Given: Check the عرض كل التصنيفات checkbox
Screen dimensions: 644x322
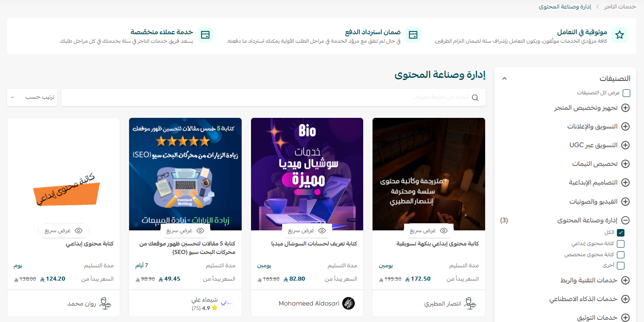Looking at the screenshot, I should click(x=627, y=93).
